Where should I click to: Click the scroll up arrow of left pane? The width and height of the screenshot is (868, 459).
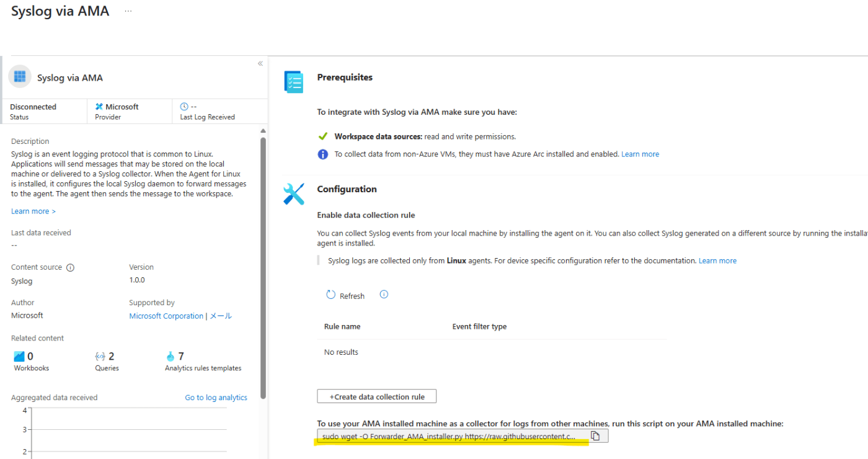(x=263, y=131)
